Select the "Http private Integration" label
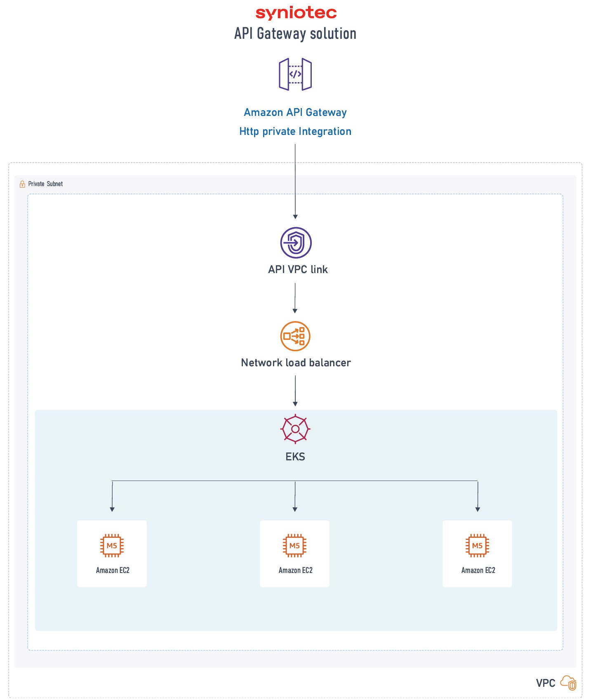 coord(295,131)
